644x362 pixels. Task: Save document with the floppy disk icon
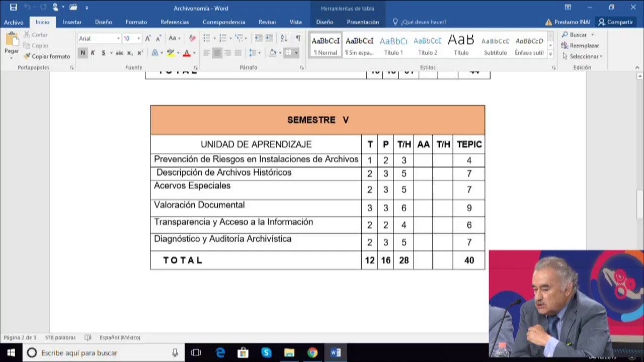(14, 8)
